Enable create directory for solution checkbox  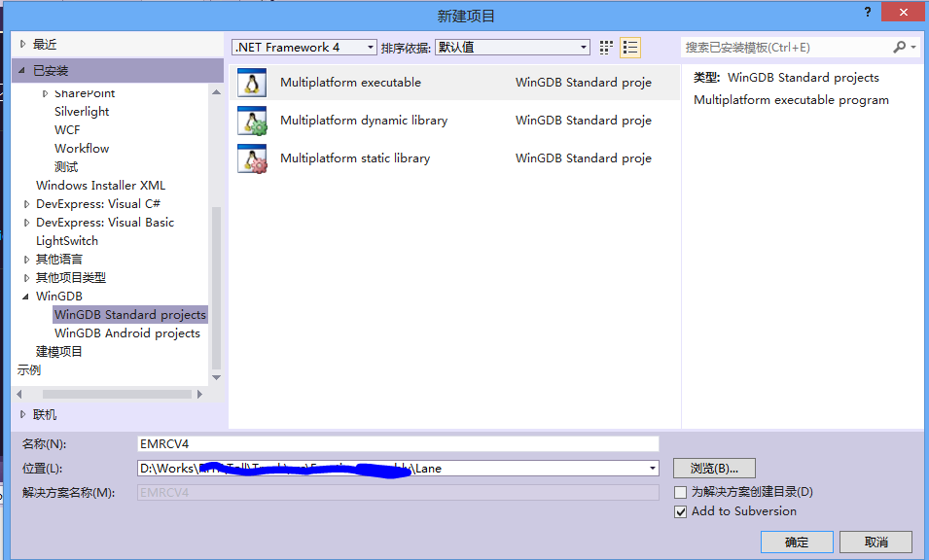coord(681,492)
